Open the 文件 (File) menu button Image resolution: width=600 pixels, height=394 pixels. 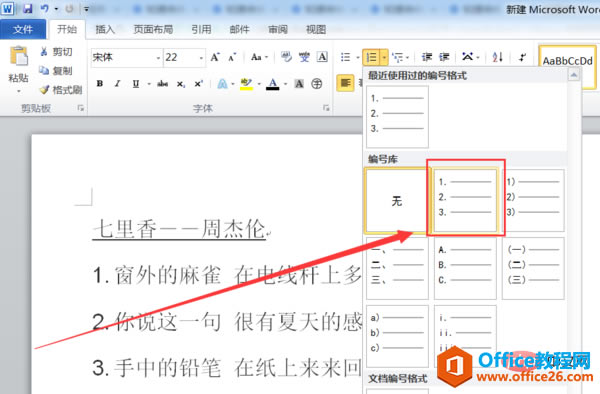point(23,29)
